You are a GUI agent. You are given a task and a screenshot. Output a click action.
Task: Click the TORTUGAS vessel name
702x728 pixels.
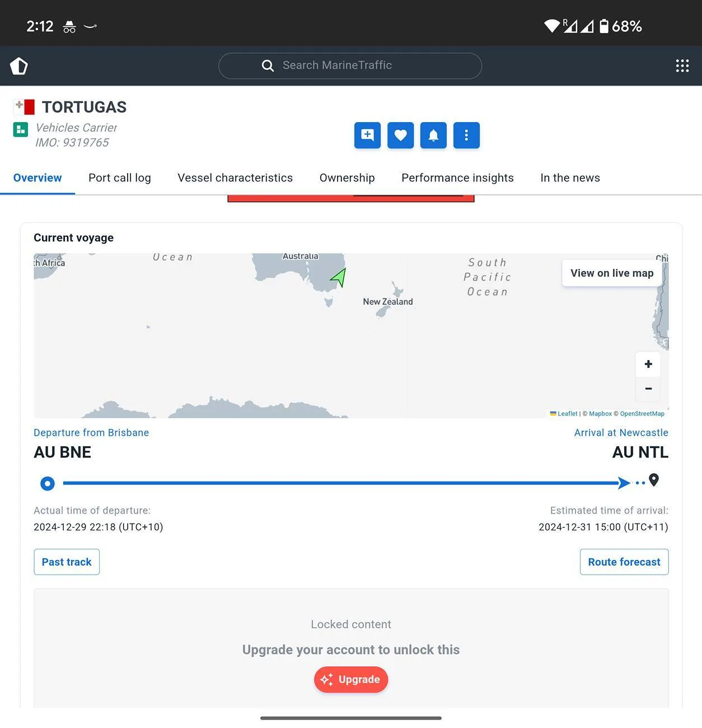(x=84, y=107)
